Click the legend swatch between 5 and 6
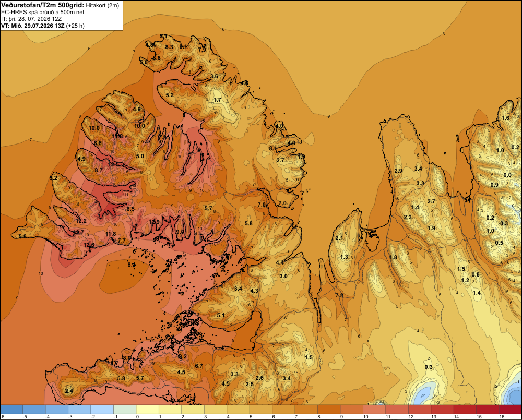Image resolution: width=522 pixels, height=420 pixels. 261,410
